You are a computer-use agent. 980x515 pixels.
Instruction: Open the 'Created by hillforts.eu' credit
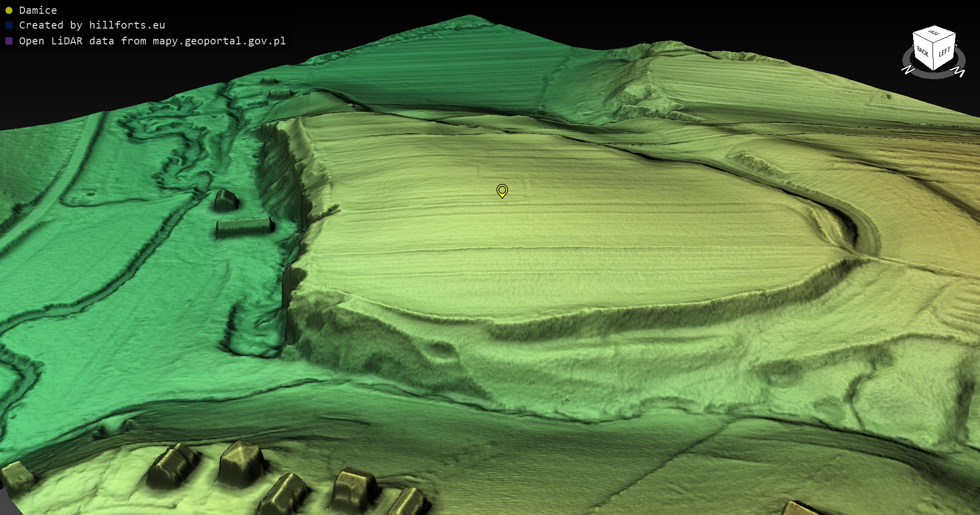(92, 25)
